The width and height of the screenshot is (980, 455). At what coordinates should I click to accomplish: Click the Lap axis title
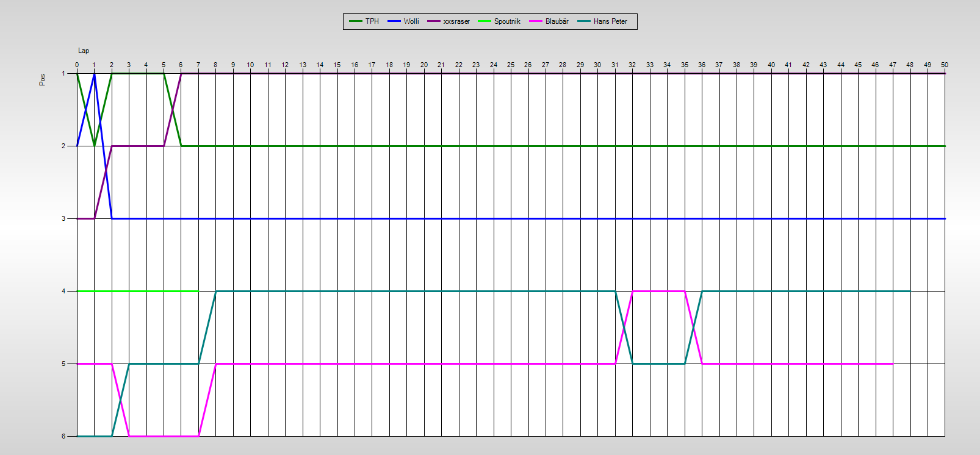point(84,51)
